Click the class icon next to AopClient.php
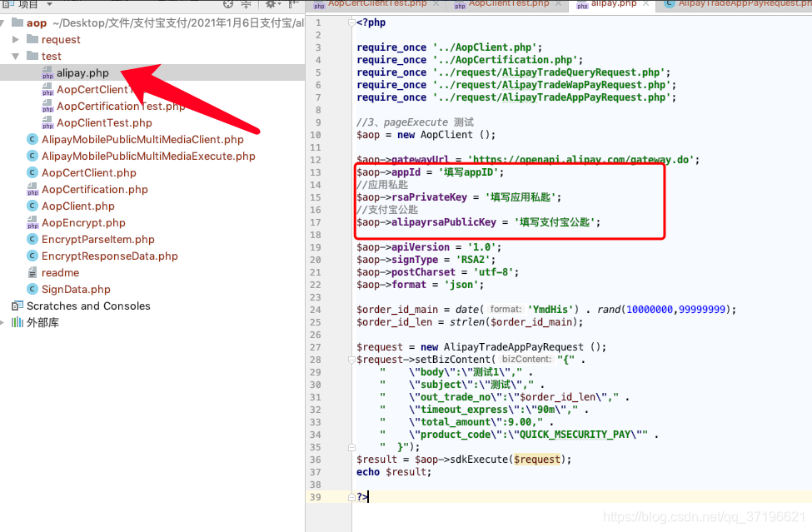The width and height of the screenshot is (812, 532). tap(32, 206)
